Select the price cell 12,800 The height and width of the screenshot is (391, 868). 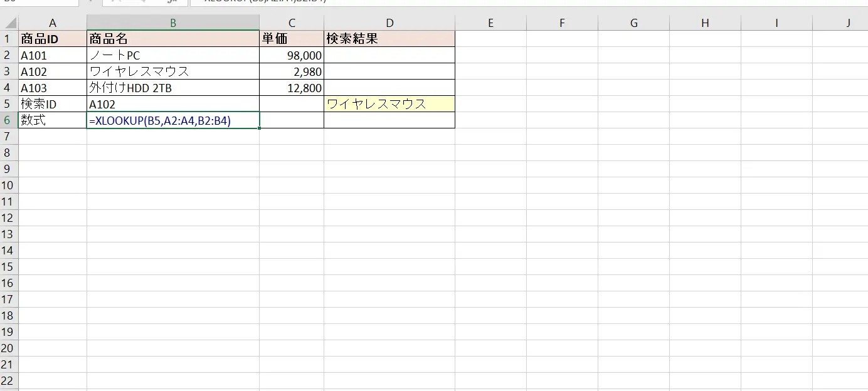[292, 88]
